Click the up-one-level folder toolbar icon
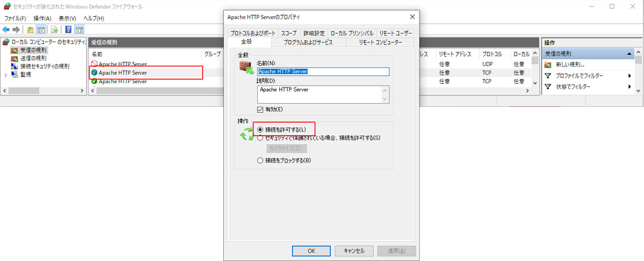Viewport: 644px width, 261px height. pyautogui.click(x=30, y=30)
